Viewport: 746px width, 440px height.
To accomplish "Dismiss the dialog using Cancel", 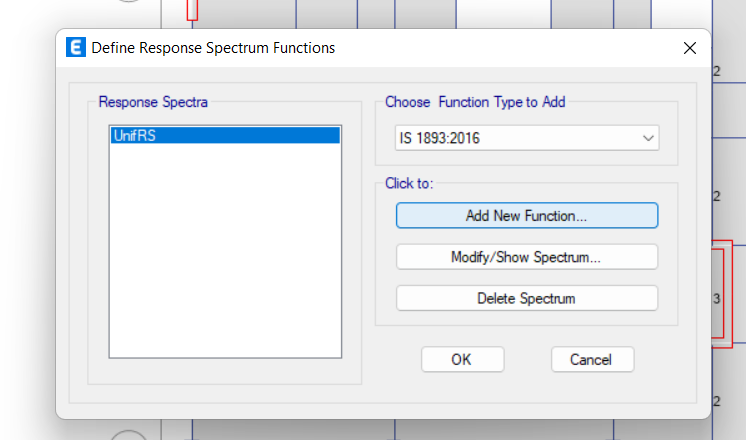I will pyautogui.click(x=592, y=360).
